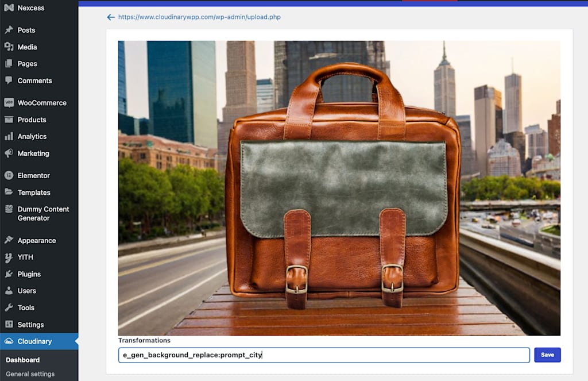Click the back arrow beside the URL
Screen dimensions: 588x381
point(111,17)
